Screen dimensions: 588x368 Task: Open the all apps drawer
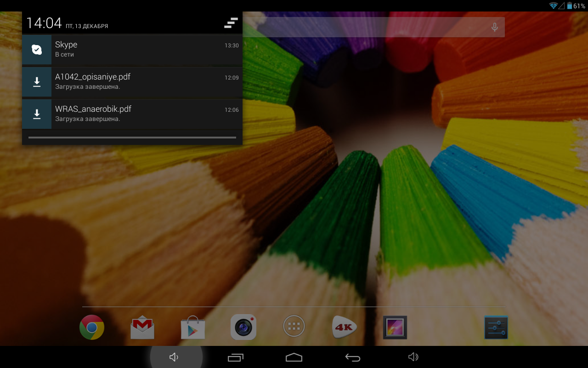coord(294,327)
